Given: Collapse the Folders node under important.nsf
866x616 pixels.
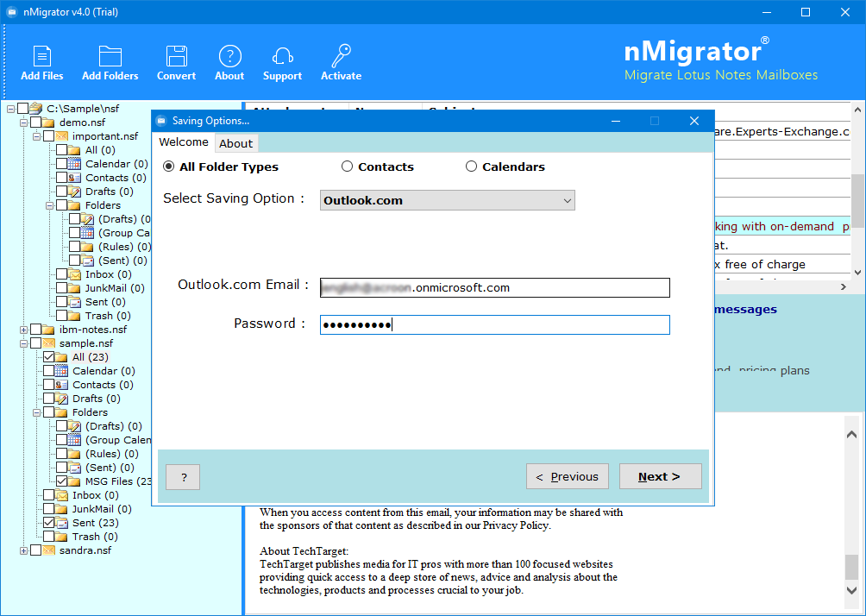Looking at the screenshot, I should tap(49, 205).
